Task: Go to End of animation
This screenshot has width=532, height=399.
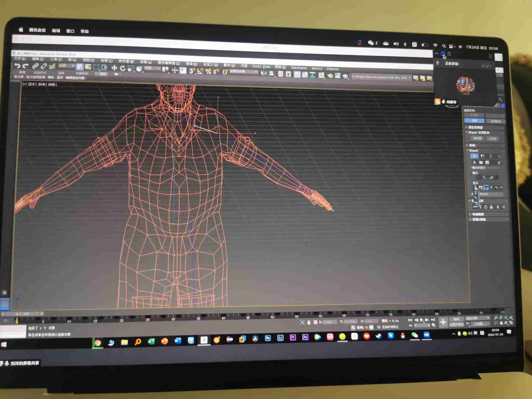Action: coord(433,320)
